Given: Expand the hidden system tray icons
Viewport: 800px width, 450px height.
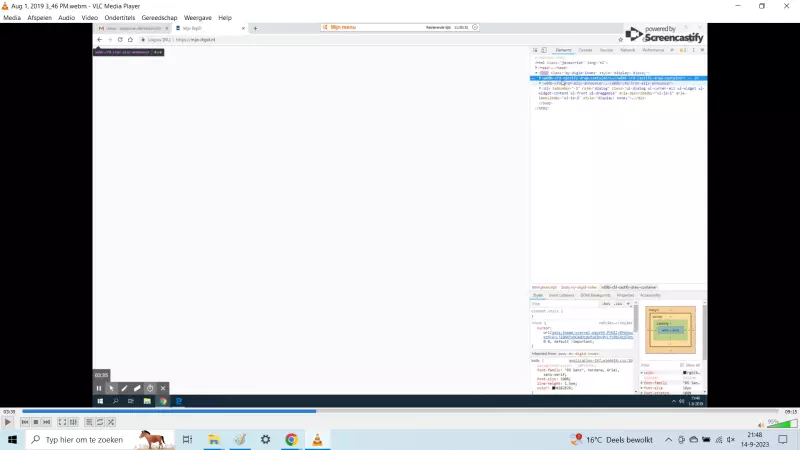Looking at the screenshot, I should tap(668, 440).
